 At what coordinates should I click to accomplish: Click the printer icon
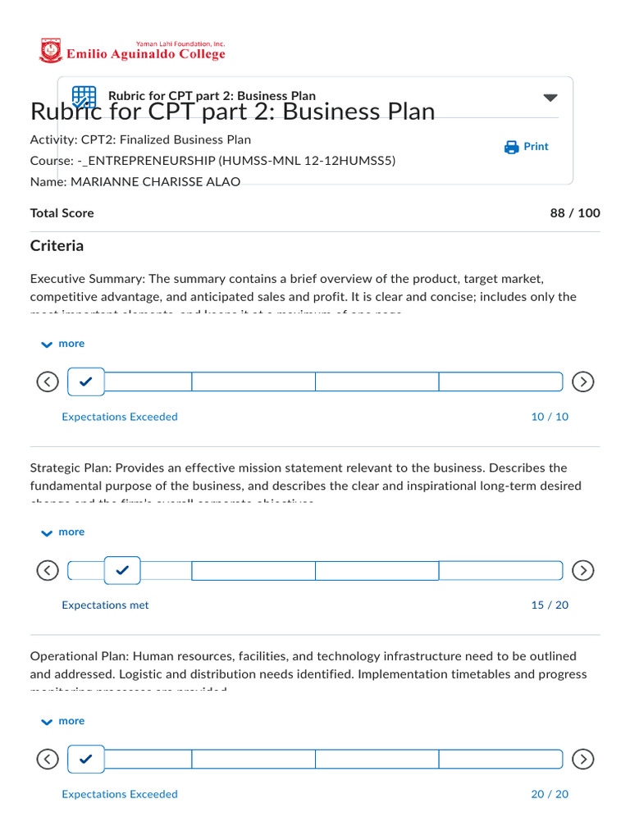512,147
